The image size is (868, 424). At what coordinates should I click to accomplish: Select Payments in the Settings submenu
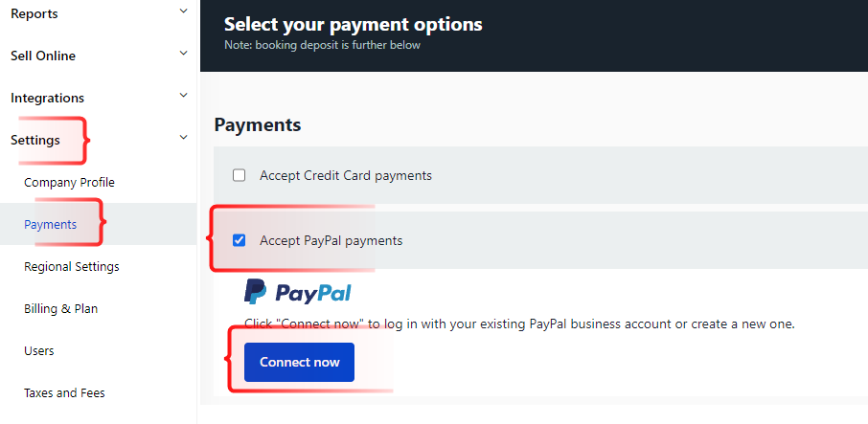[x=51, y=224]
